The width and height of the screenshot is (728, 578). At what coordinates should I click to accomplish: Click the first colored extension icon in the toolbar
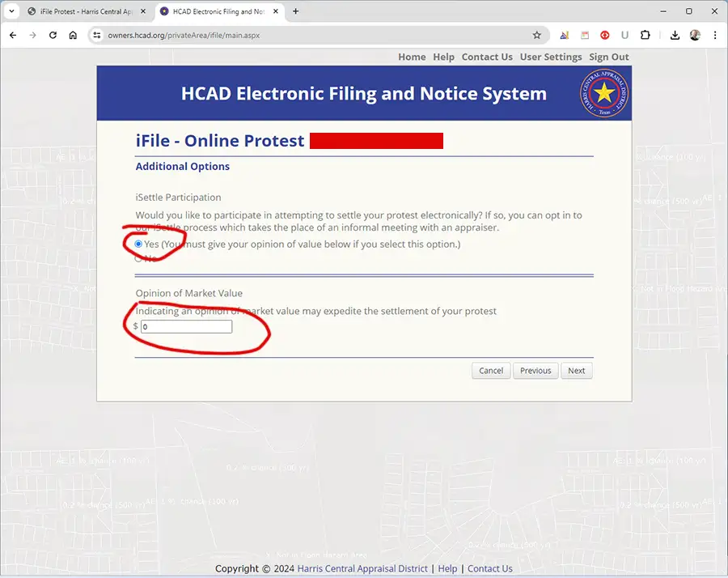click(x=565, y=36)
